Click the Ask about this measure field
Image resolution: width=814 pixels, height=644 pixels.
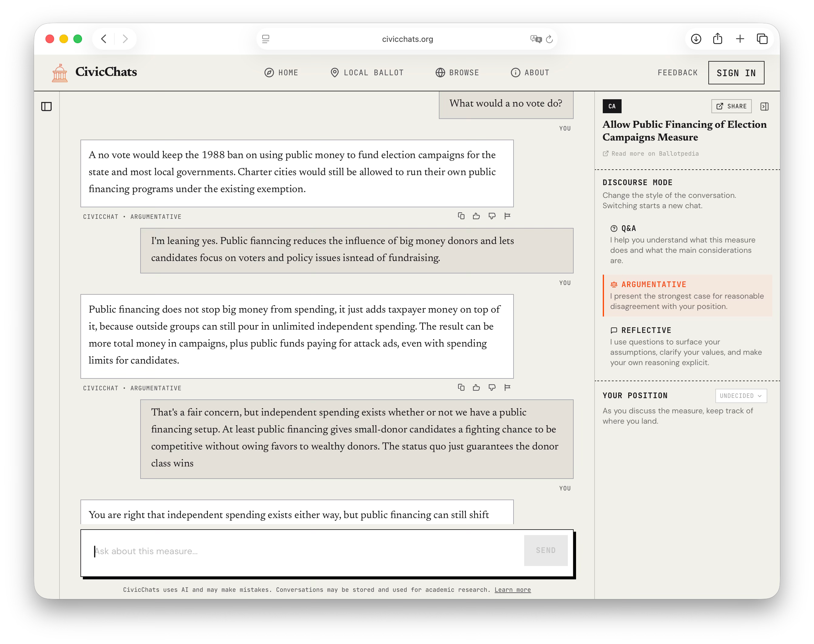[x=302, y=551]
